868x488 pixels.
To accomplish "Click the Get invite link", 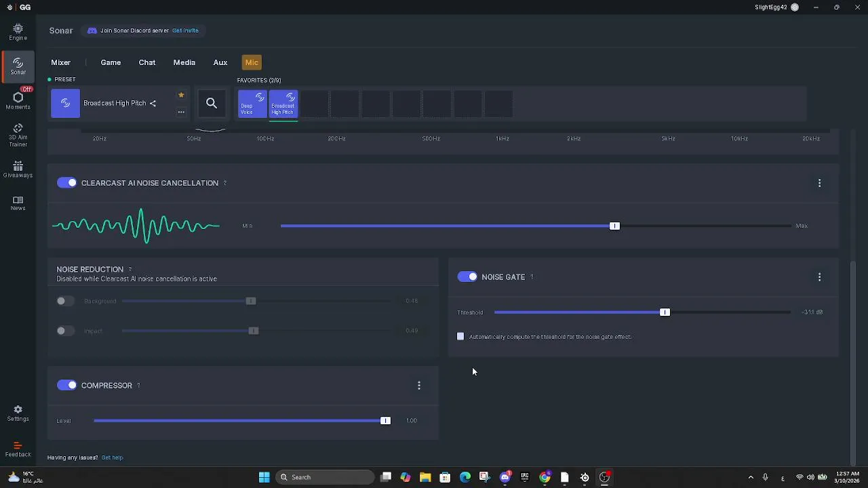I will [x=185, y=30].
